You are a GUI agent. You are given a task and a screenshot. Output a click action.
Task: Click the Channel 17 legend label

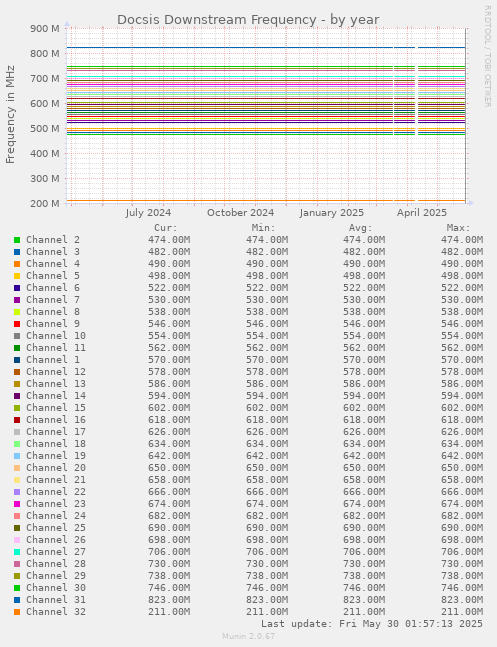point(56,432)
